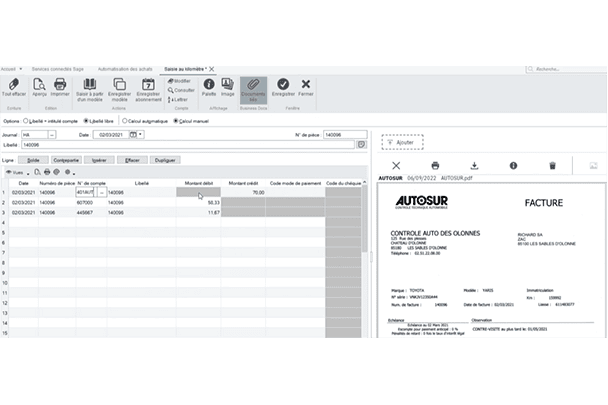Click the Montant crédit column header
608x405 pixels.
click(243, 183)
